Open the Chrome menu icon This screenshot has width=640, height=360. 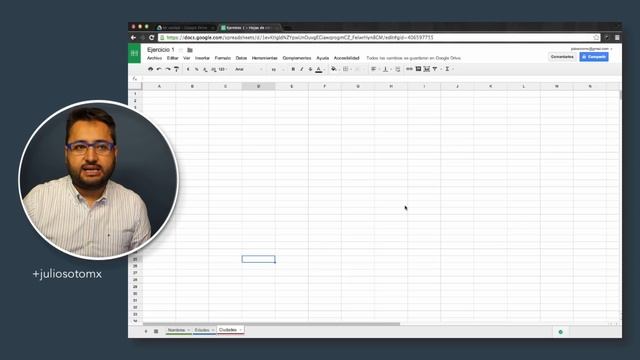(617, 38)
